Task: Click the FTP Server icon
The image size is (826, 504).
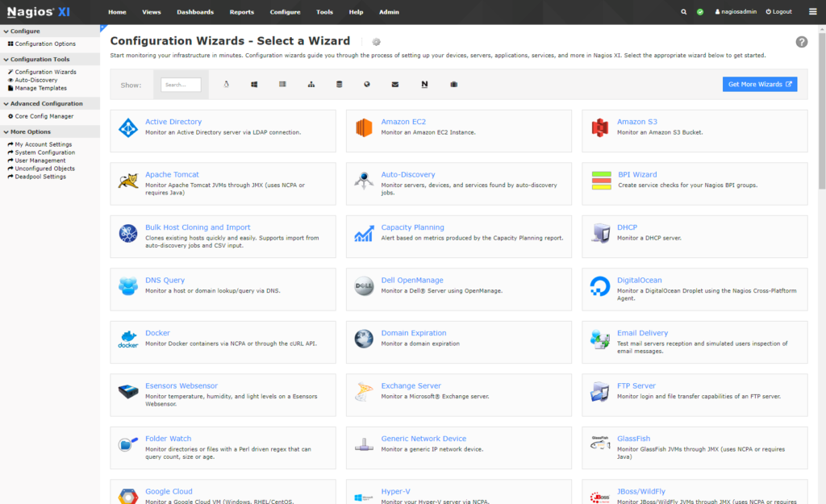Action: 600,392
